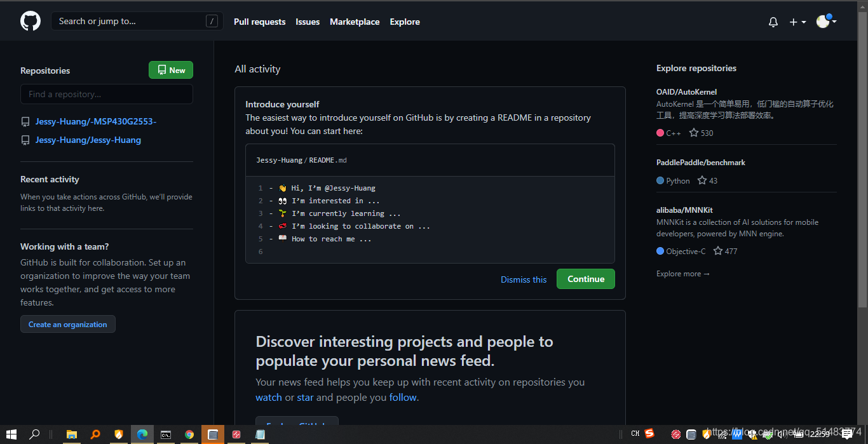
Task: Open the GitHub home logo
Action: tap(31, 21)
